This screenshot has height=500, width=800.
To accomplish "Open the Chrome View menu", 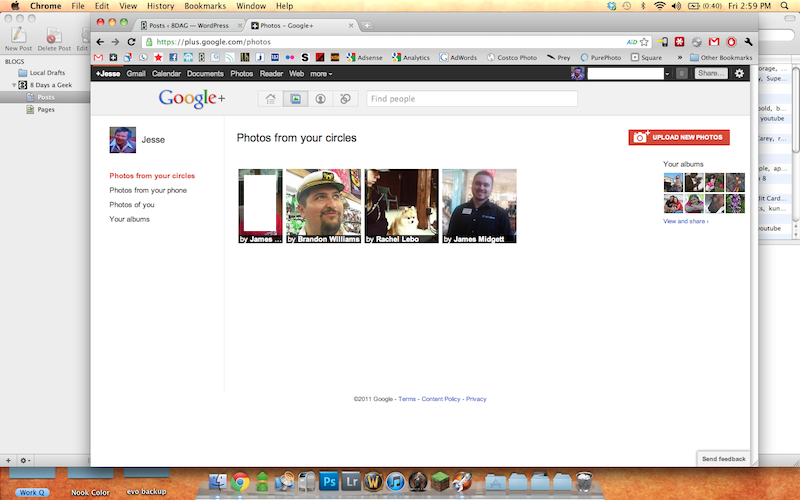I will pos(128,6).
